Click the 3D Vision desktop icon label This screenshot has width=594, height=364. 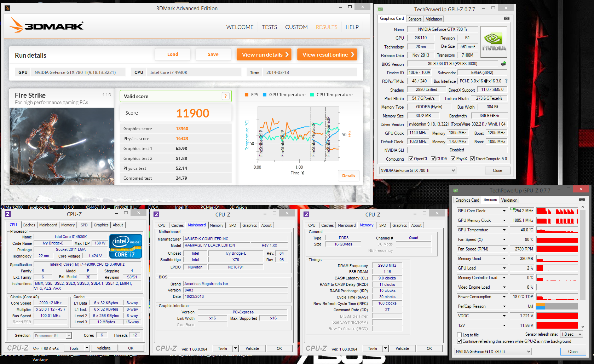pos(238,207)
